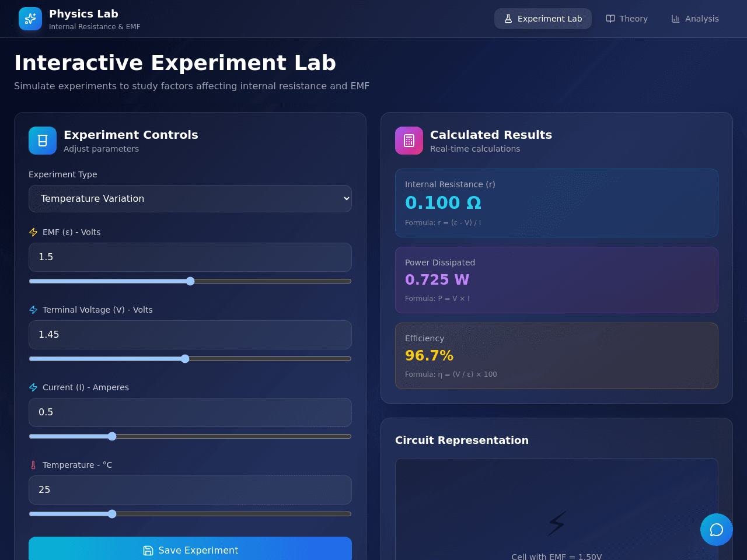Click the bolt icon next to Terminal Voltage label

click(33, 310)
